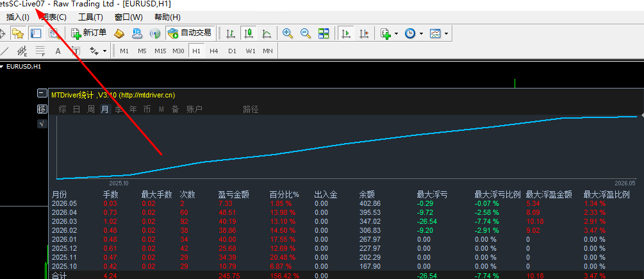Open the 窗口(W) menu
This screenshot has height=279, width=644.
point(129,17)
